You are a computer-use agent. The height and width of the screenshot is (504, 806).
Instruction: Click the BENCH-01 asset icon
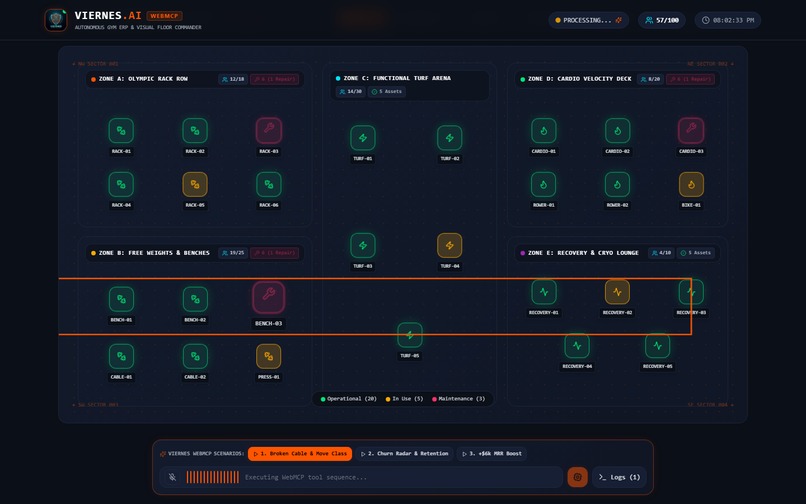pos(121,299)
